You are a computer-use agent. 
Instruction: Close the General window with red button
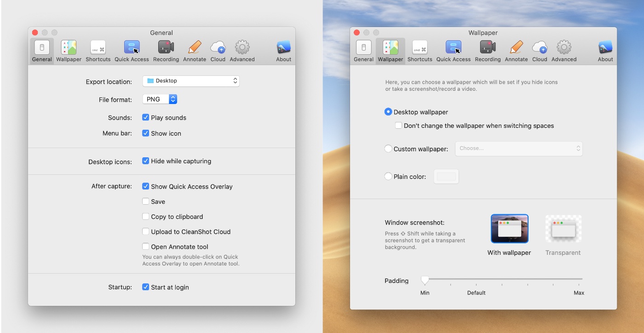click(x=35, y=33)
